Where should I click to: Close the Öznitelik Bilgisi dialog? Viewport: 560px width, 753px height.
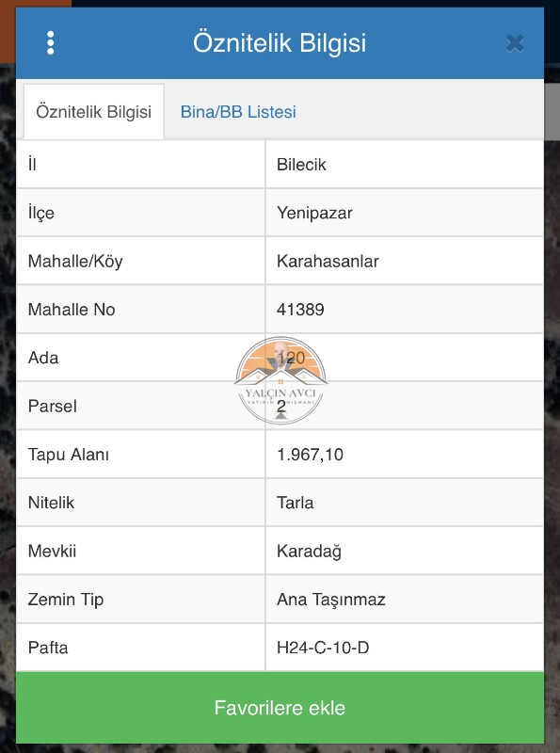515,43
